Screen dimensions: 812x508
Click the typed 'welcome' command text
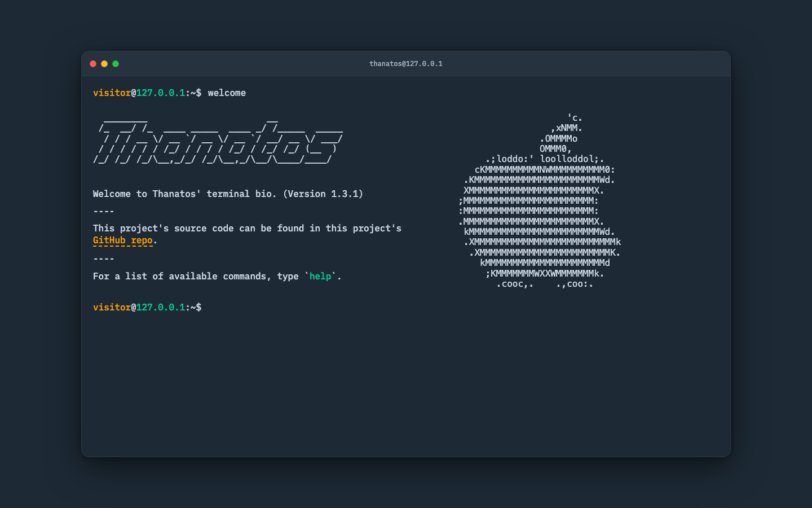(227, 93)
